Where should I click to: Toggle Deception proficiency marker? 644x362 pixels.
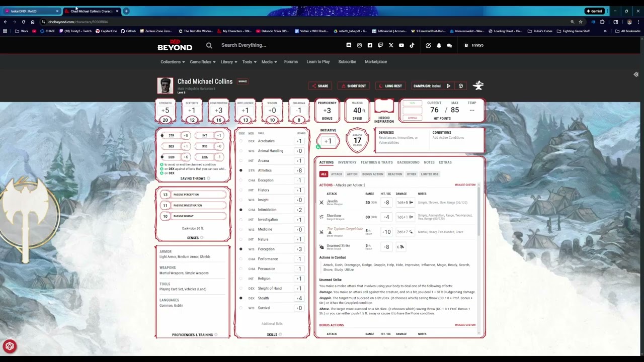pos(241,180)
